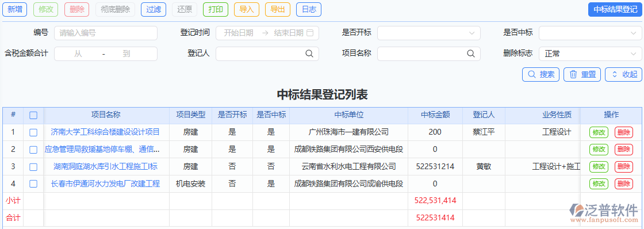Click the 彻底删除 button
Image resolution: width=644 pixels, height=229 pixels.
click(116, 9)
